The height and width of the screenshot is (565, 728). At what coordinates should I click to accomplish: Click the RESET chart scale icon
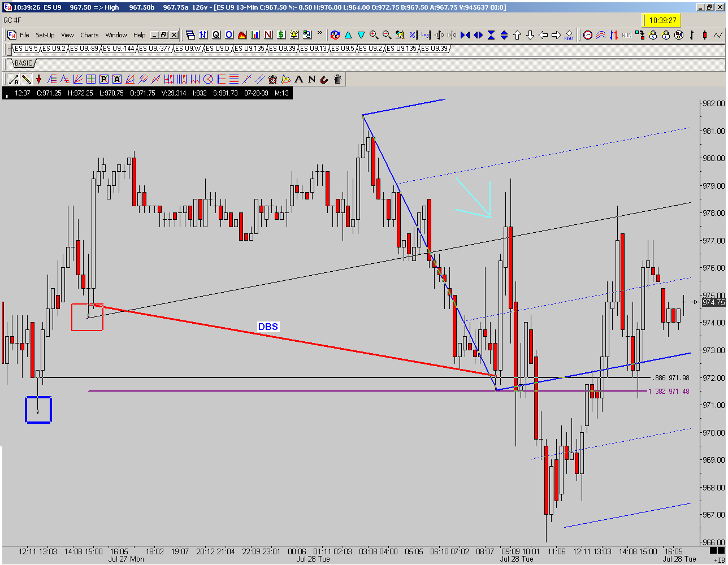coord(569,35)
